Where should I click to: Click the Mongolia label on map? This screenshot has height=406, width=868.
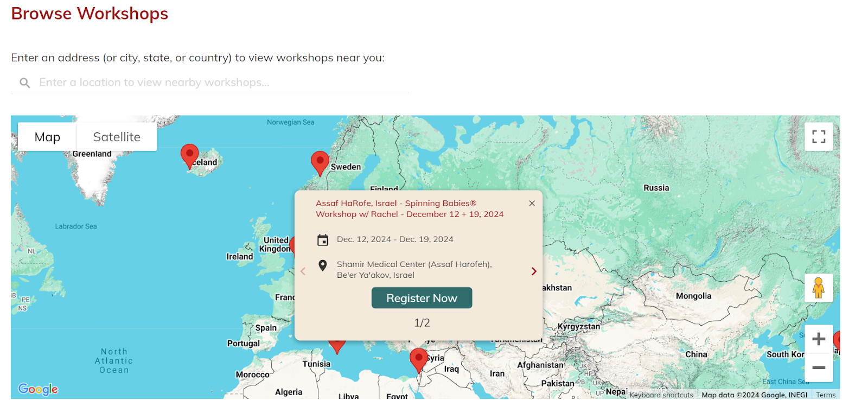point(693,296)
